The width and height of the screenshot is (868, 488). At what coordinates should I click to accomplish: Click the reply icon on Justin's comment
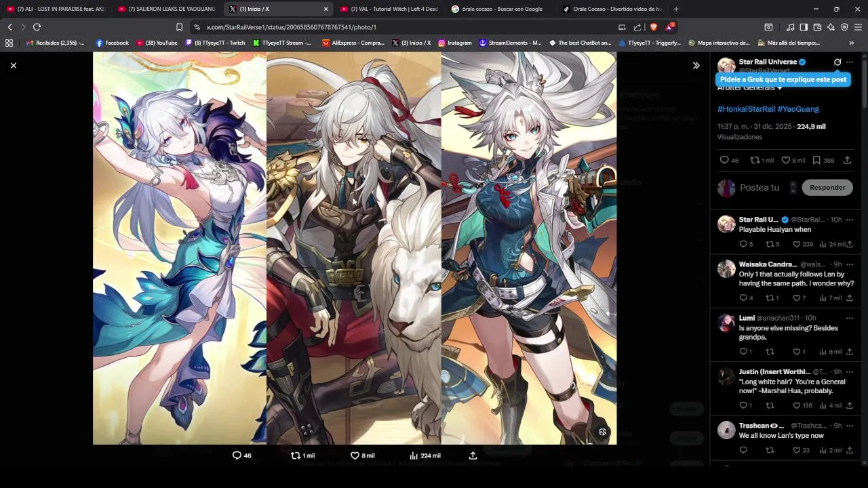[743, 405]
